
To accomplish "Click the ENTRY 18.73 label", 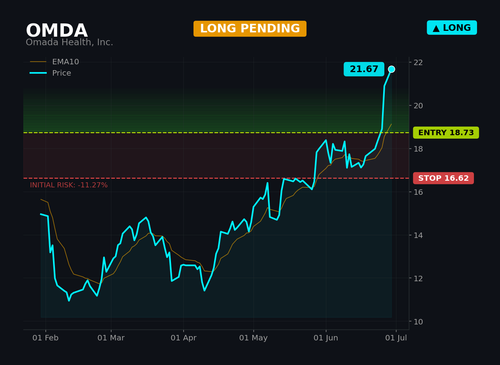I will (446, 133).
